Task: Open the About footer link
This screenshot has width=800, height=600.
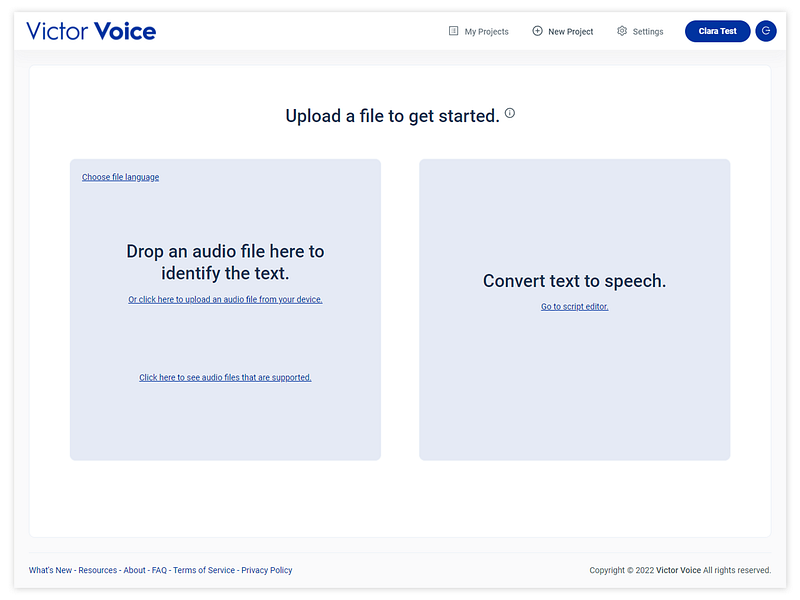Action: (x=134, y=570)
